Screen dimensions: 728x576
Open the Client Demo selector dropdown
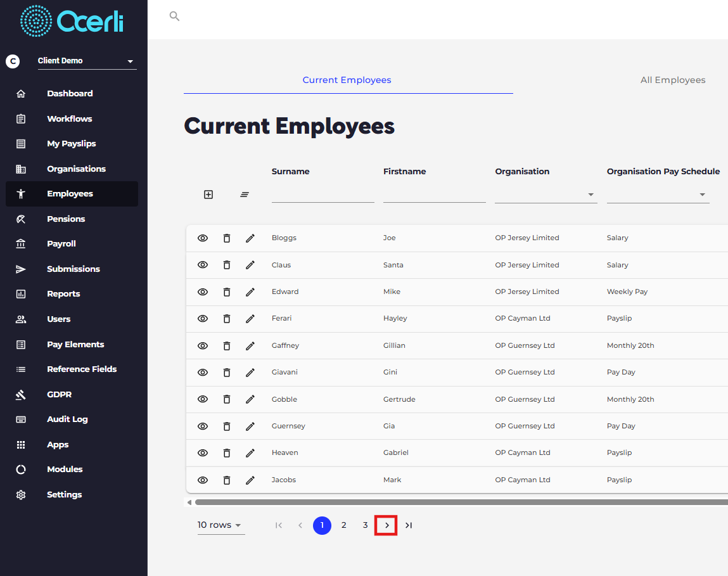click(x=87, y=61)
